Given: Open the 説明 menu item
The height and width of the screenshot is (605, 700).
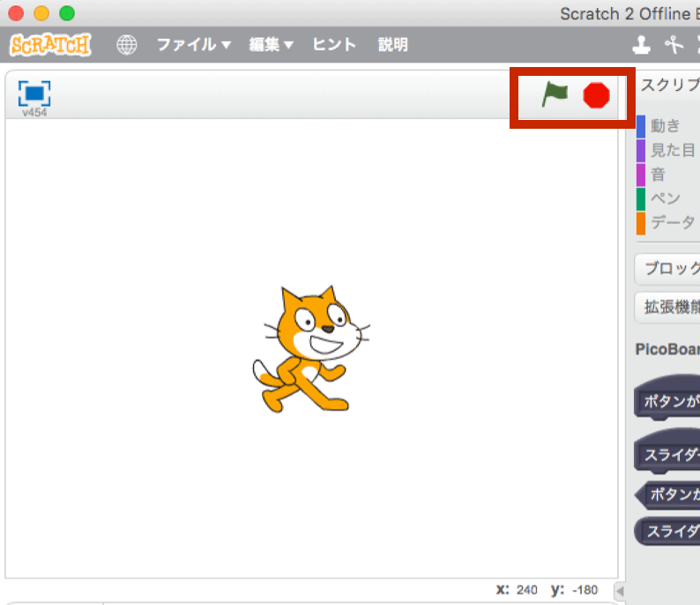Looking at the screenshot, I should click(x=393, y=45).
